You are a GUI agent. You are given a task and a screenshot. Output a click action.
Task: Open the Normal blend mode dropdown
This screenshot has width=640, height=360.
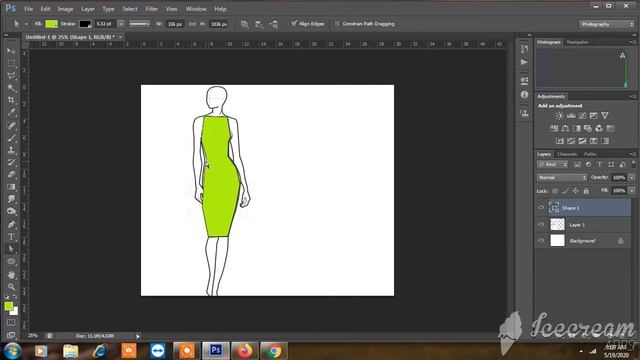(x=562, y=178)
